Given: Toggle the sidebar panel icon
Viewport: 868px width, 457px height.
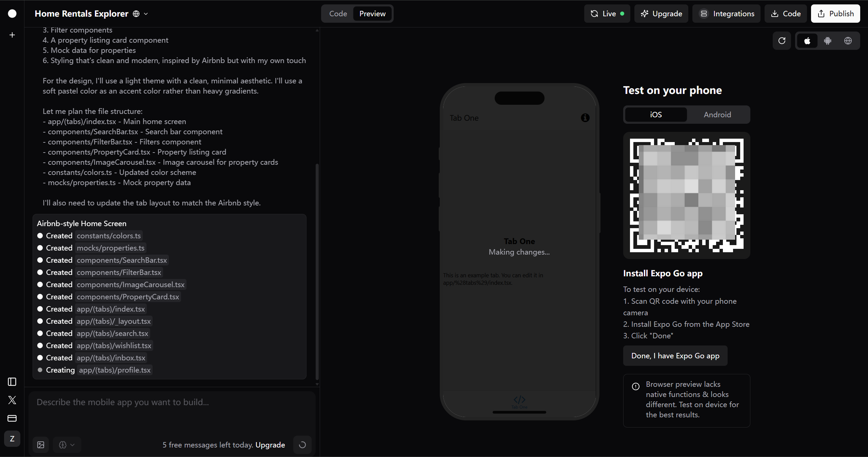Looking at the screenshot, I should click(x=12, y=382).
